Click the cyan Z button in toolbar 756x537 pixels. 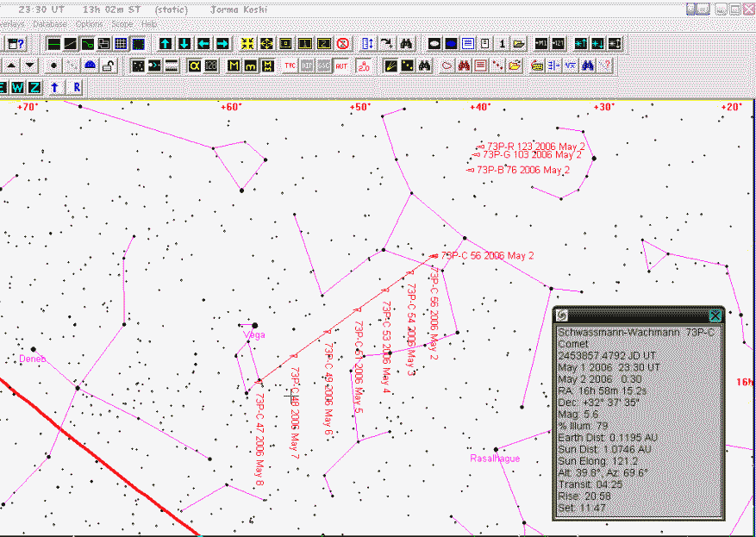coord(34,87)
